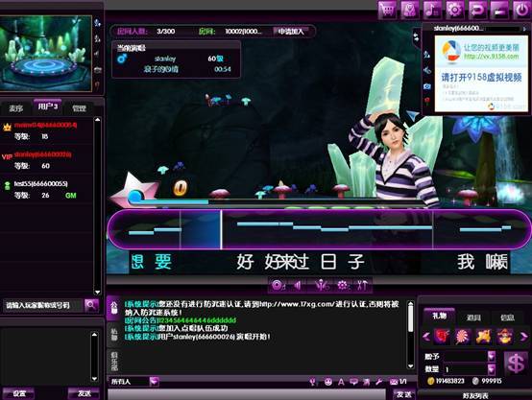Image resolution: width=532 pixels, height=400 pixels.
Task: Open the gift quantity dropdown arrow
Action: coord(492,368)
